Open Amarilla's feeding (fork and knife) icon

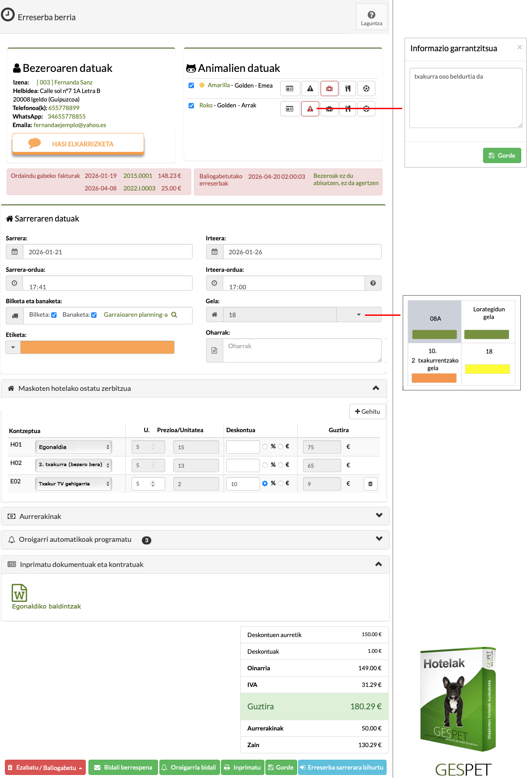coord(347,89)
